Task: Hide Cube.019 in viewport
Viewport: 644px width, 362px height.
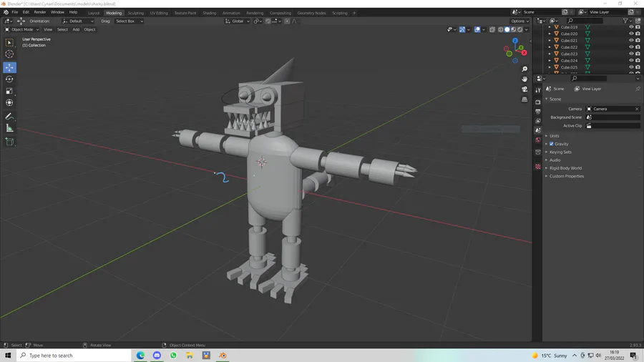Action: pyautogui.click(x=631, y=27)
